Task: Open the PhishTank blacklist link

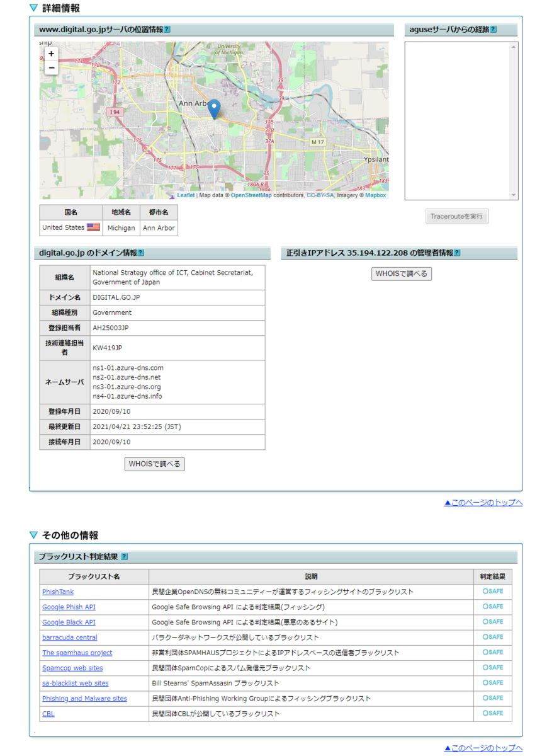Action: point(58,592)
